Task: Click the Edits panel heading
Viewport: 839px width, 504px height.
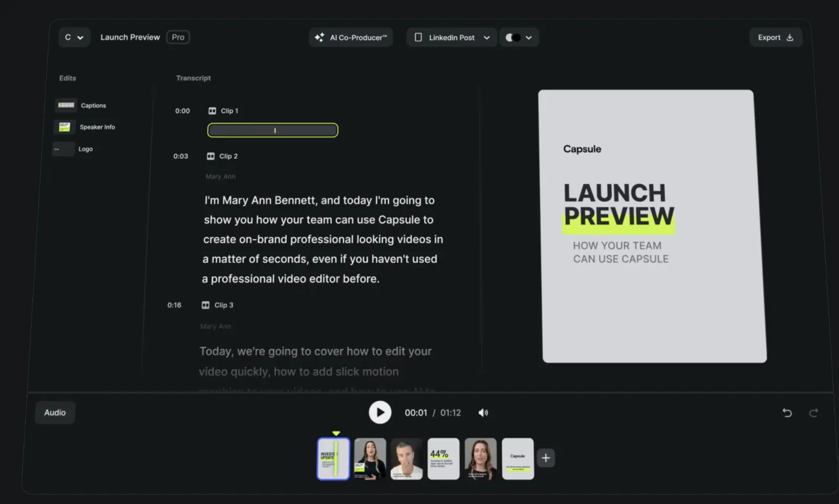Action: point(68,78)
